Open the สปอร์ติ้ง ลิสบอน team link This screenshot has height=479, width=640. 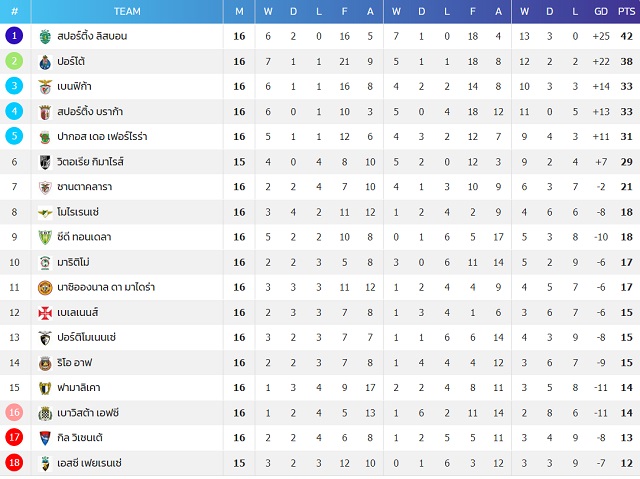92,36
